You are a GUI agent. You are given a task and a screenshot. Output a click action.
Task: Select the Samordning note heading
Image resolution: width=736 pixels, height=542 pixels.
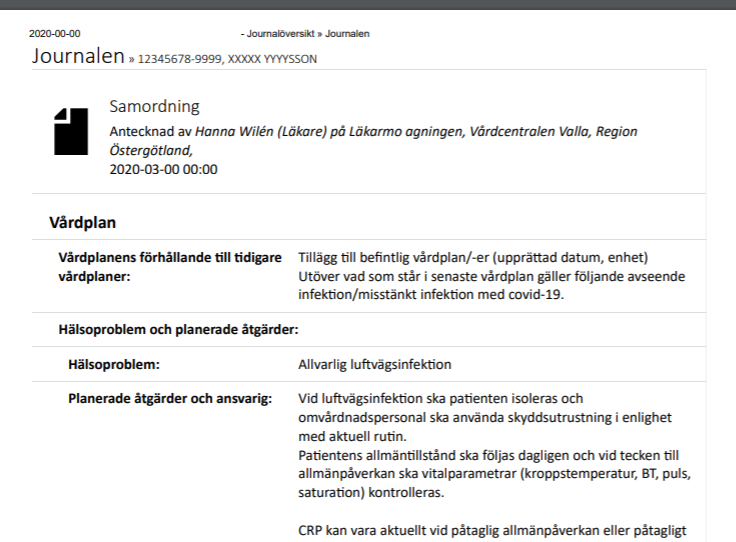(154, 107)
